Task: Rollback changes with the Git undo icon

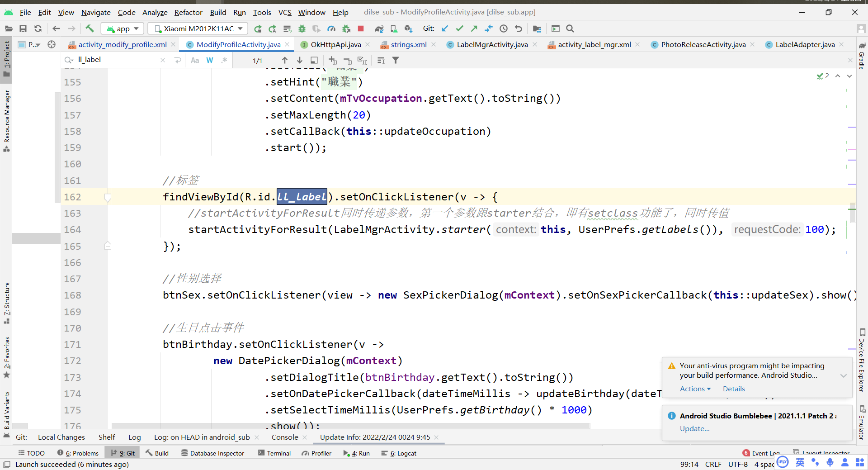Action: coord(518,28)
